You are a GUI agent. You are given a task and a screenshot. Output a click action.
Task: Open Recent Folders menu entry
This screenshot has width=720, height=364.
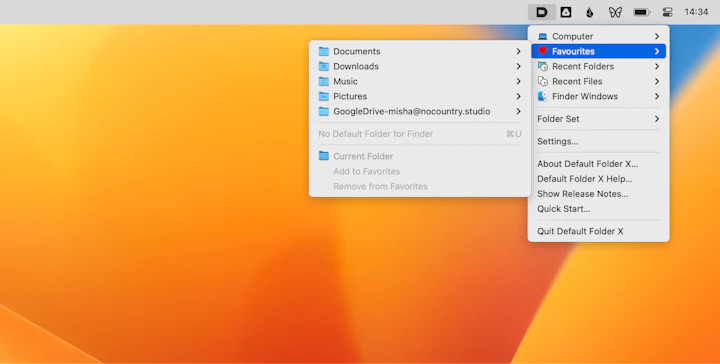(x=598, y=67)
